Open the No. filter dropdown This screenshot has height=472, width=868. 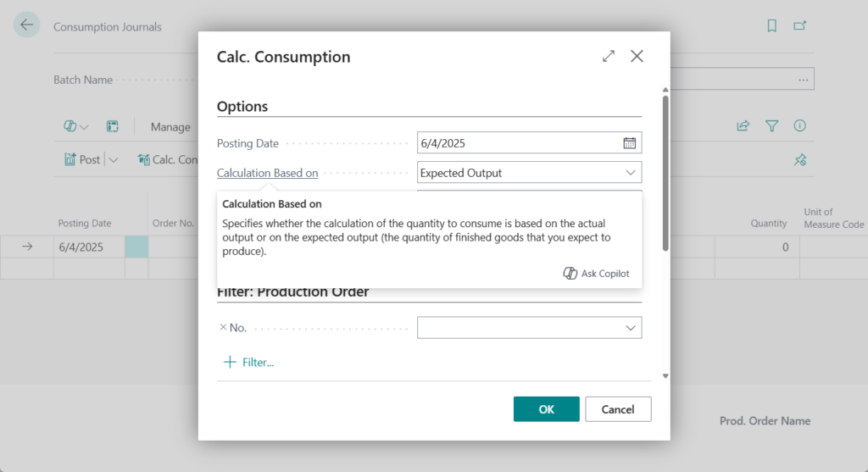point(631,328)
